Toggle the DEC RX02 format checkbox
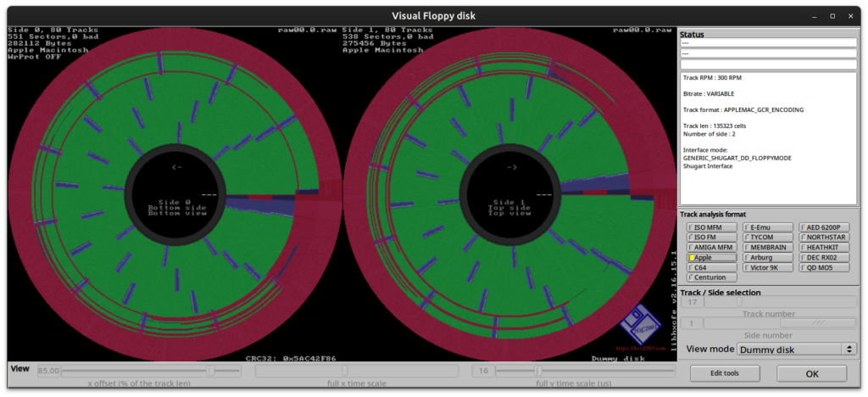The width and height of the screenshot is (868, 397). click(x=824, y=258)
